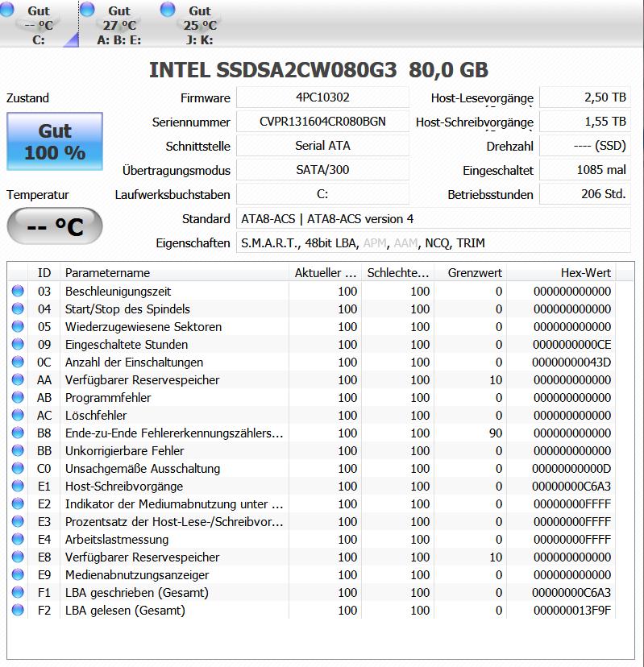The width and height of the screenshot is (644, 667).
Task: Click status icon for Start/Stop des Spindels
Action: click(18, 309)
